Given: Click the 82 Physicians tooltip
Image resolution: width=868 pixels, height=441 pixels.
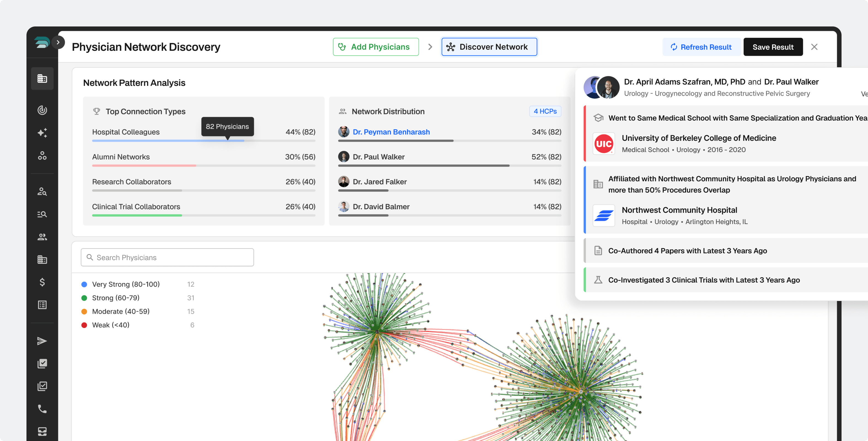Looking at the screenshot, I should [227, 127].
